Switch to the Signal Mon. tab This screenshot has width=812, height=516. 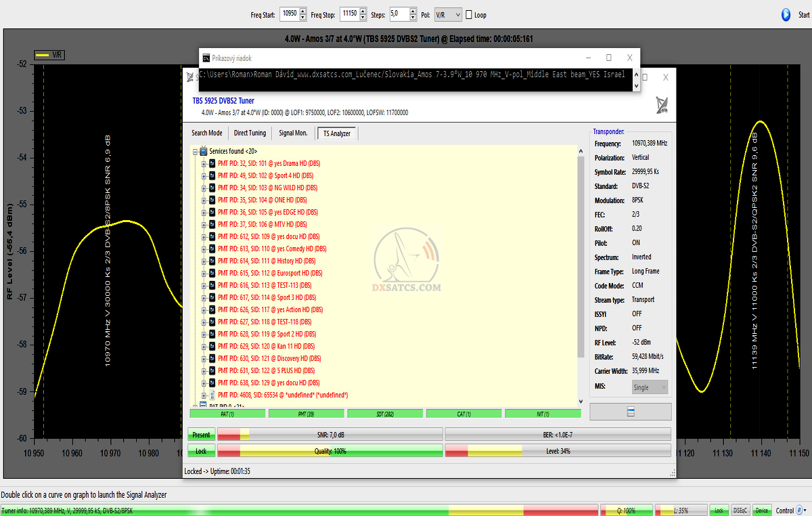coord(293,133)
